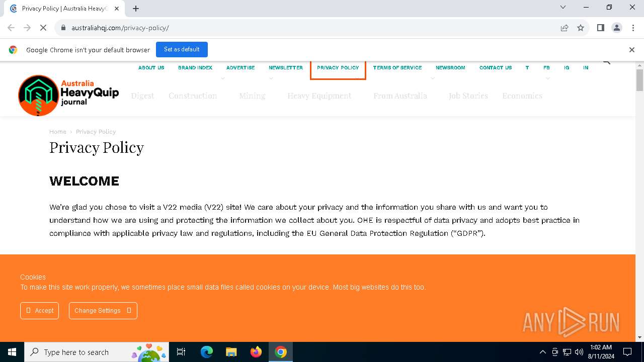
Task: Open About Us page
Action: tap(151, 67)
